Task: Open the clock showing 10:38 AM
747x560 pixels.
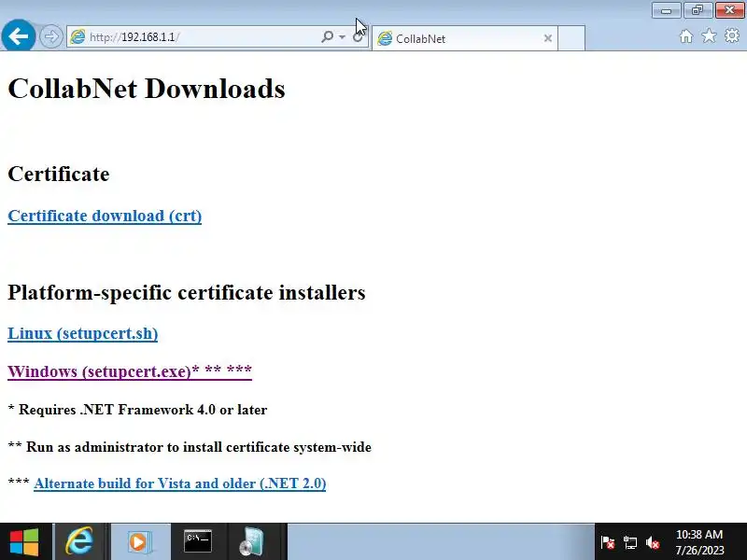Action: 699,542
